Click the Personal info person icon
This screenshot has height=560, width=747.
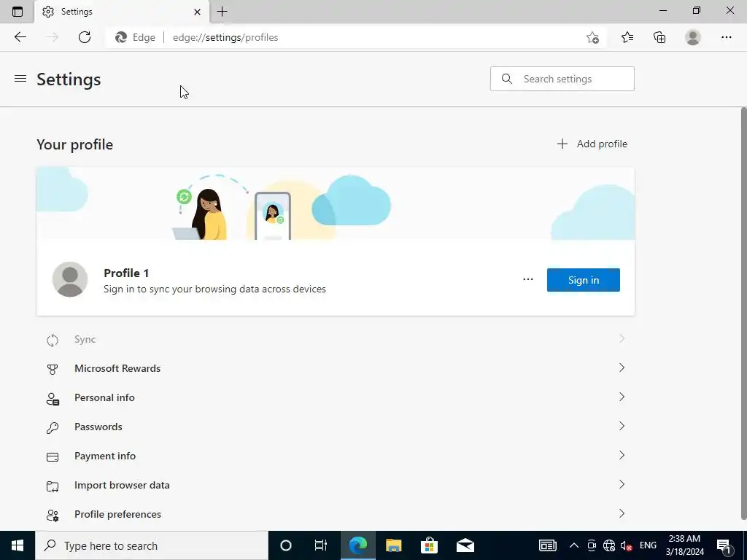point(53,399)
